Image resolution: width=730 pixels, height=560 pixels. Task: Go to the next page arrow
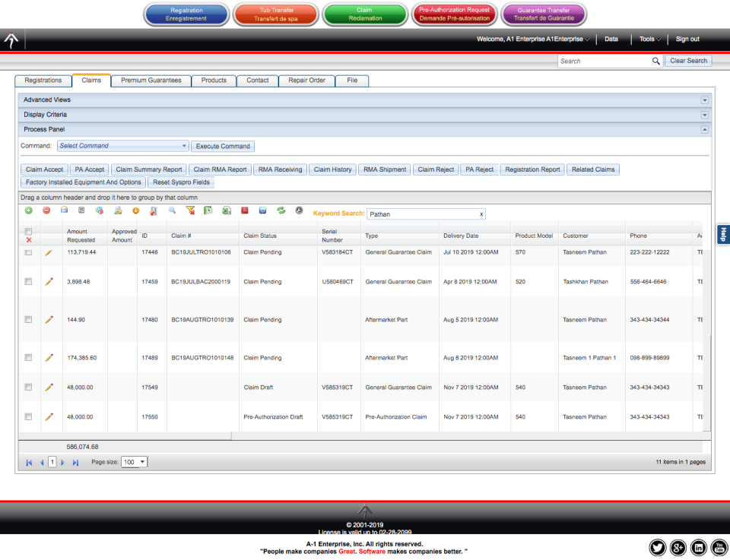coord(63,462)
